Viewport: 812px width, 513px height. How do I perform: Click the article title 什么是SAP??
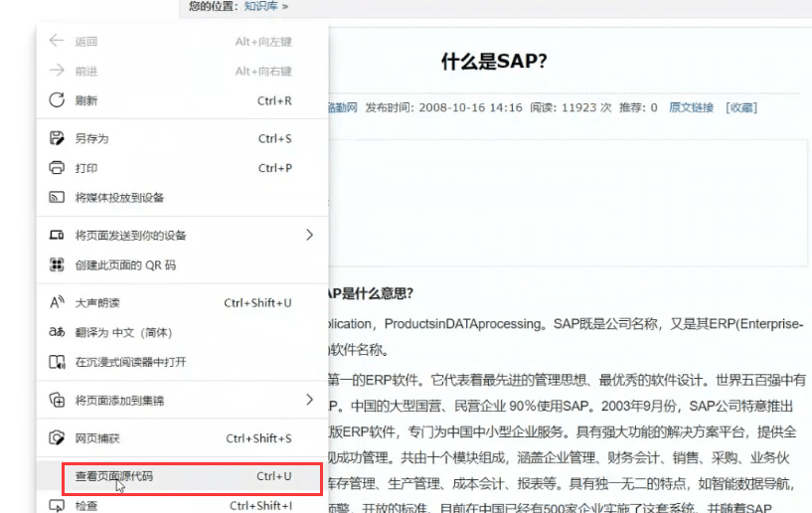(x=494, y=62)
